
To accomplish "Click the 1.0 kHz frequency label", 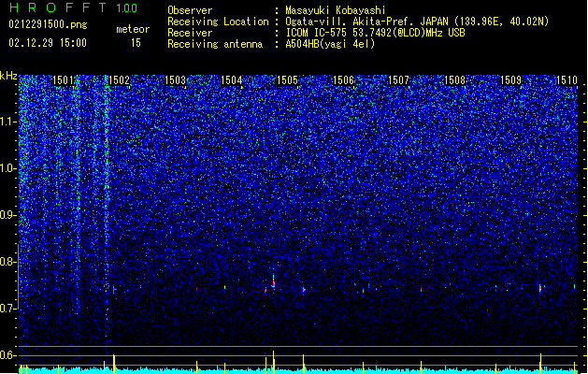I will pyautogui.click(x=8, y=168).
